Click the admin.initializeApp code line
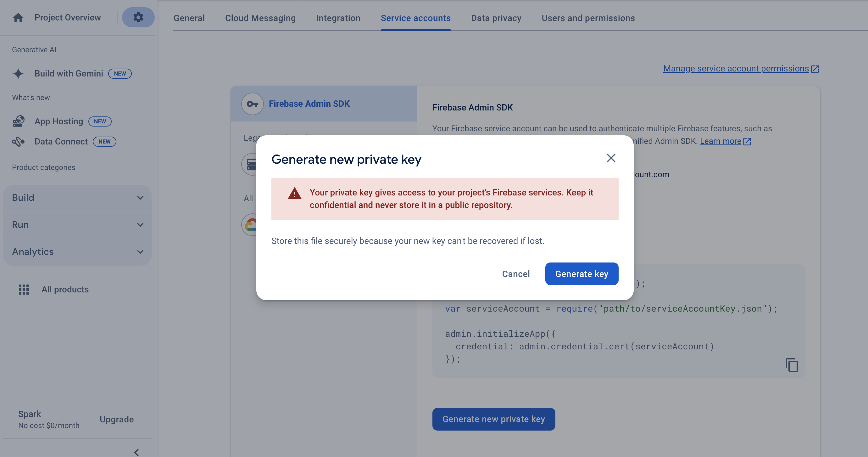The image size is (868, 457). [500, 334]
